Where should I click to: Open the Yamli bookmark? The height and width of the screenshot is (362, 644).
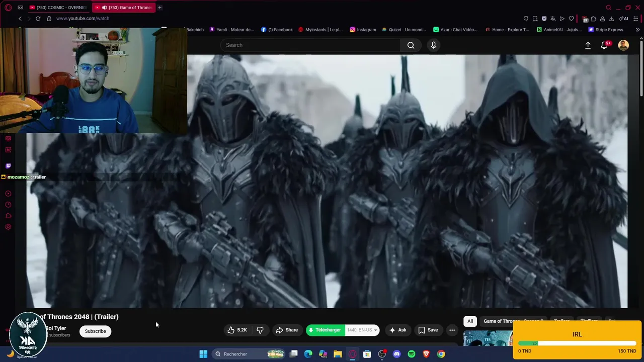pyautogui.click(x=231, y=30)
